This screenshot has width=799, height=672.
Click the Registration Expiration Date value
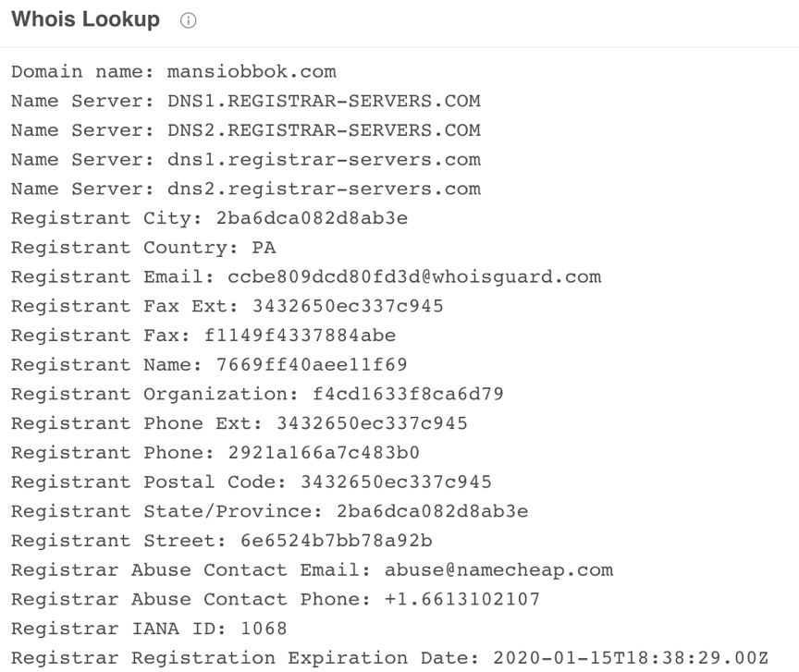[x=631, y=658]
